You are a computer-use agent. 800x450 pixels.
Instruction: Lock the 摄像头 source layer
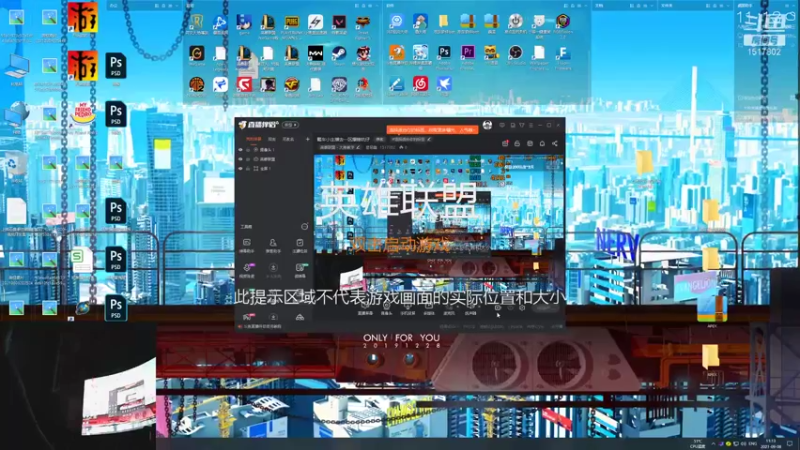coord(248,150)
